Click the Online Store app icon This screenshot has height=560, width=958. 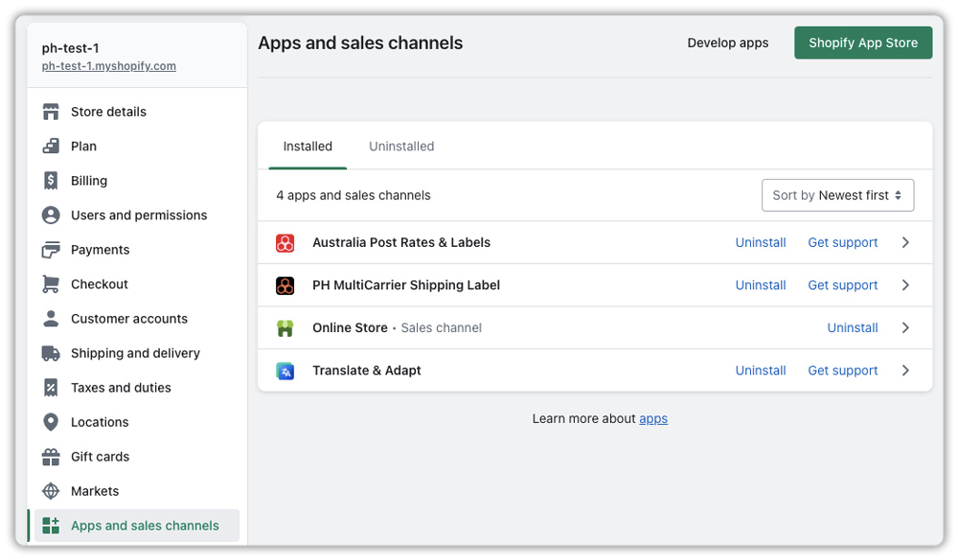[285, 328]
